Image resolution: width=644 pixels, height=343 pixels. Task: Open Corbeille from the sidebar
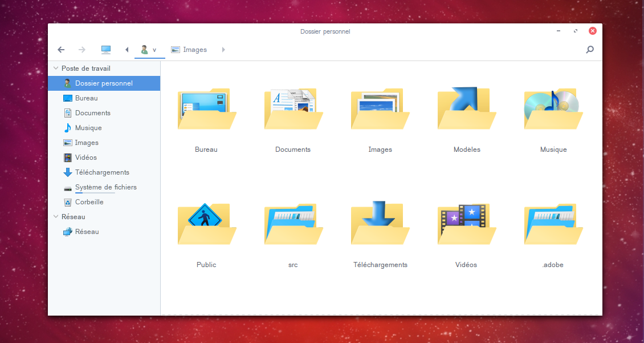(x=104, y=202)
